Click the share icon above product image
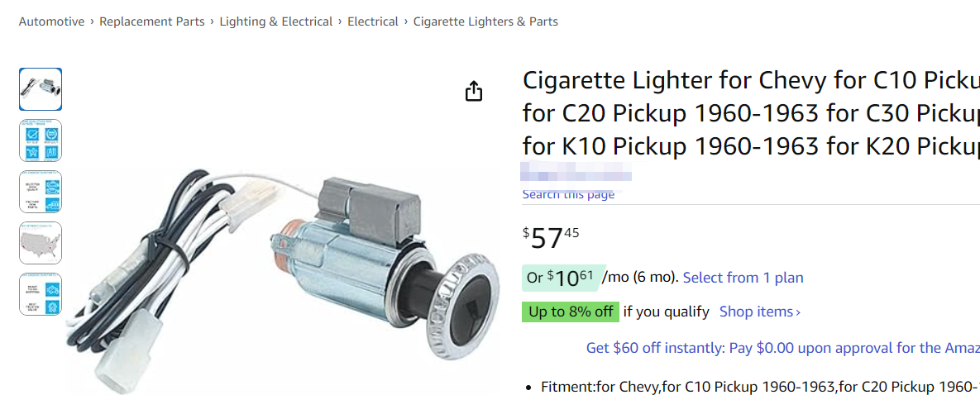Screen dimensions: 980x395 click(x=473, y=91)
